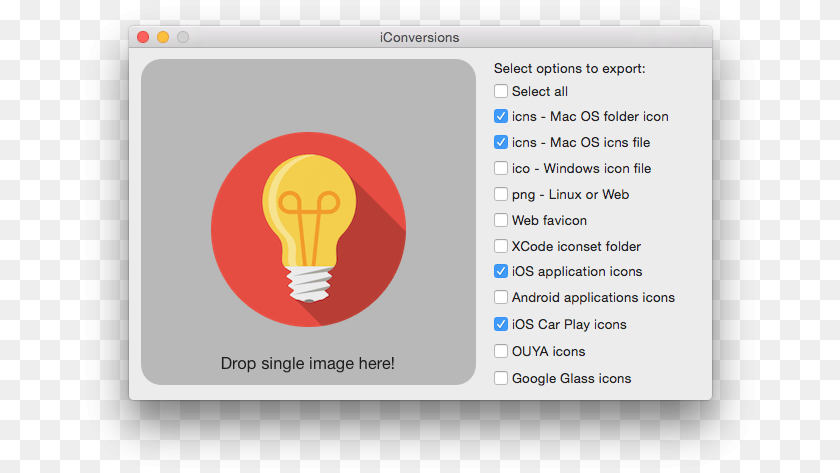The width and height of the screenshot is (840, 473).
Task: Minimize the window with yellow button
Action: [x=163, y=37]
